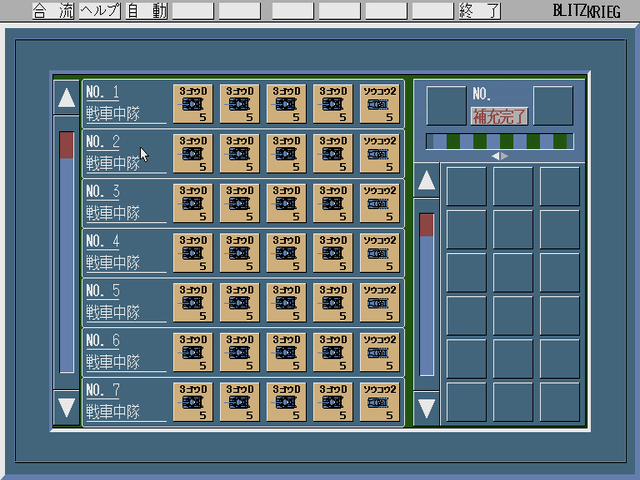Click the first 3ゴウD tank in NO. 1

193,104
